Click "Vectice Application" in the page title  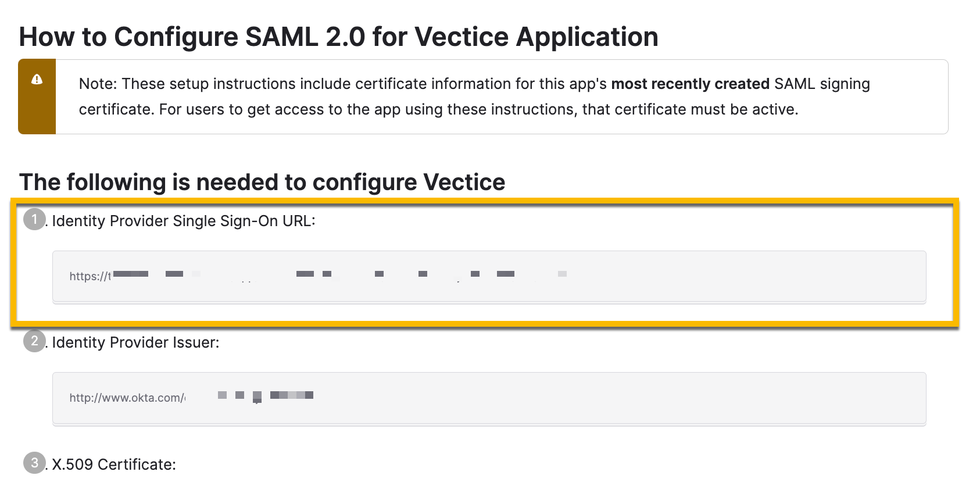point(536,37)
